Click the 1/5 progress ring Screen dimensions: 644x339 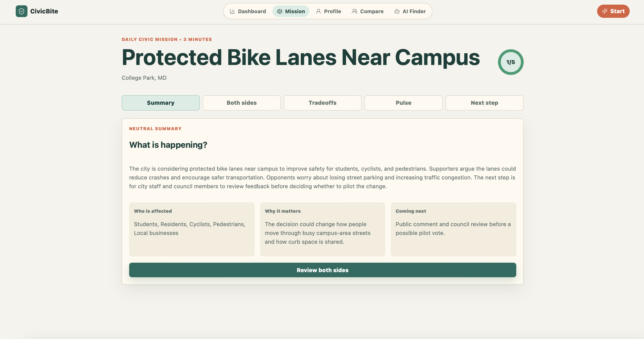(x=510, y=62)
